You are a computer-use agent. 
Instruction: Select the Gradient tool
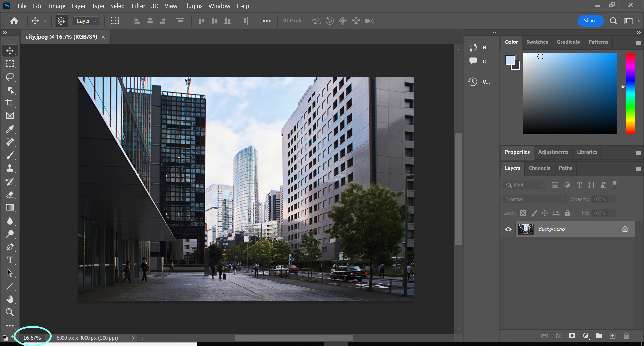(x=10, y=208)
